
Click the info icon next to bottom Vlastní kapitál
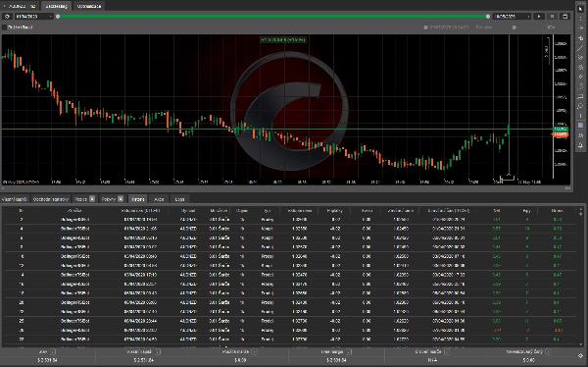coord(158,352)
